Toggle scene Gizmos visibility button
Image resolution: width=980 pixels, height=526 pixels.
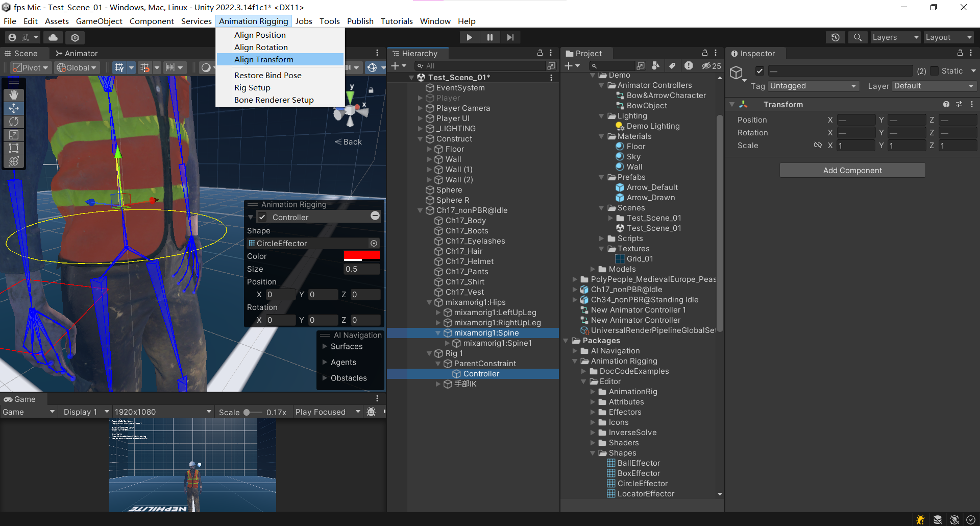click(x=372, y=67)
